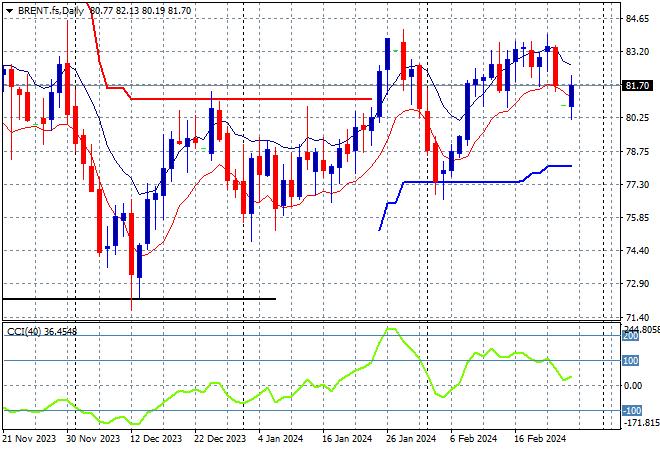
Task: Select the price axis label 71.40
Action: click(x=637, y=317)
